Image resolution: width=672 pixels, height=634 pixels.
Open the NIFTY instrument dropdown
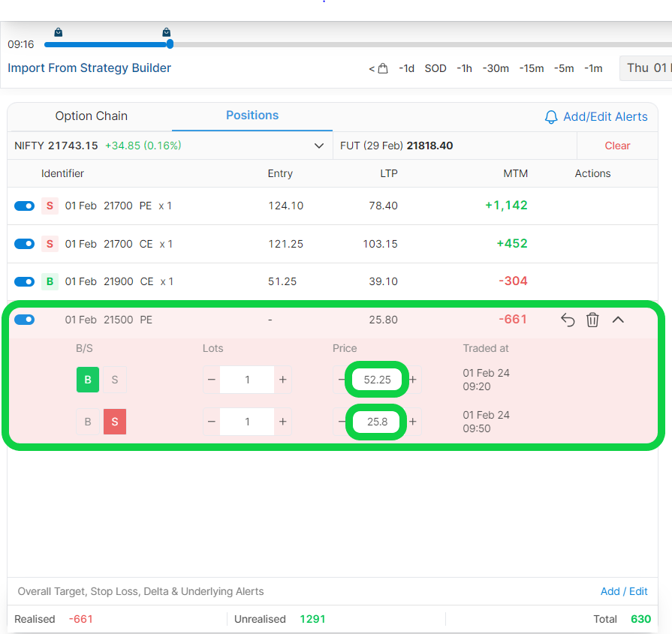pos(319,146)
